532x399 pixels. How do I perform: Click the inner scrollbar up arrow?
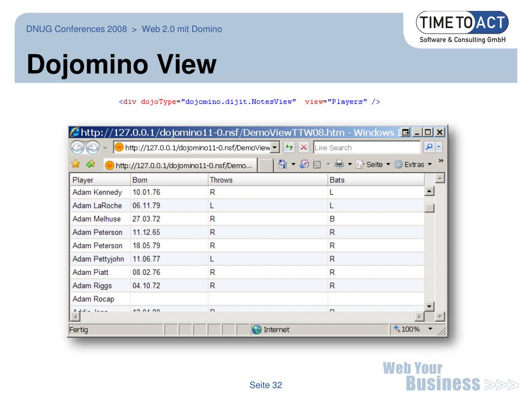click(x=429, y=191)
